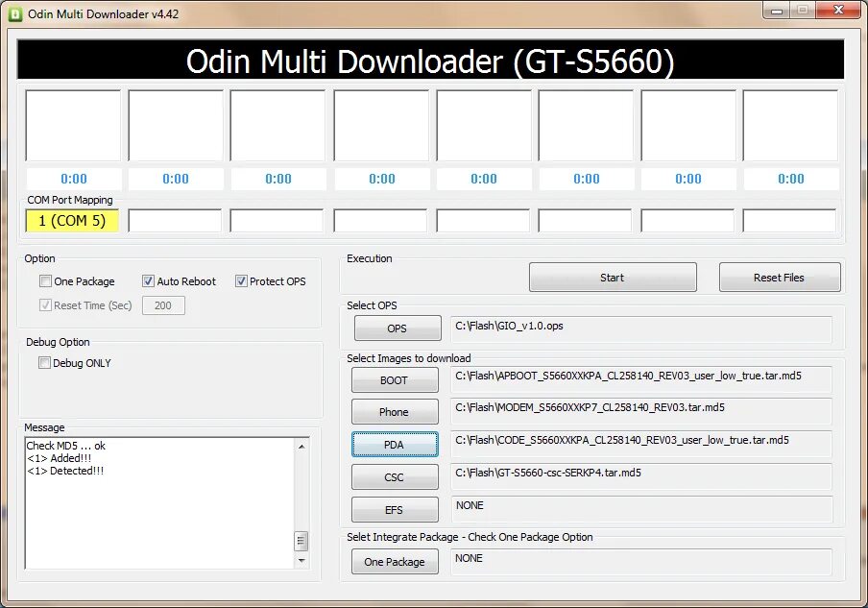868x608 pixels.
Task: Click the EFS button
Action: [395, 510]
